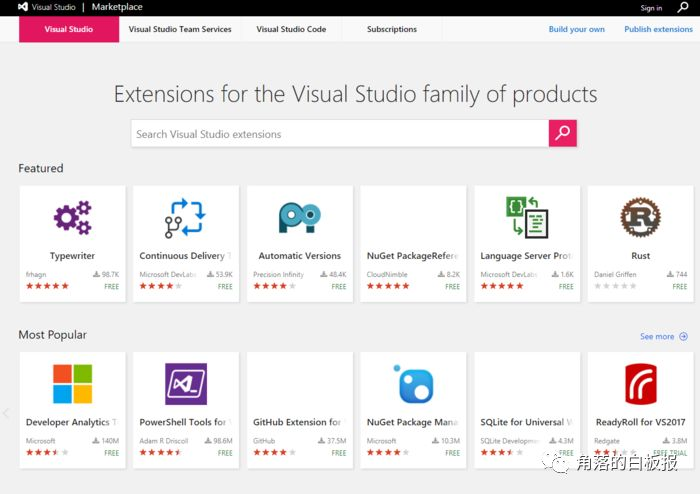700x494 pixels.
Task: Expand Most Popular with See more
Action: 663,337
